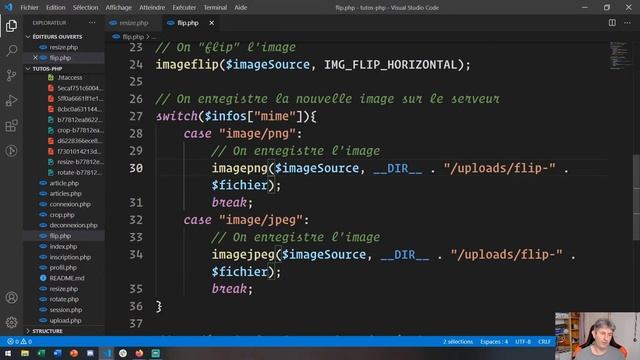Click flip.php breadcrumb in editor
This screenshot has width=640, height=360.
tap(133, 37)
